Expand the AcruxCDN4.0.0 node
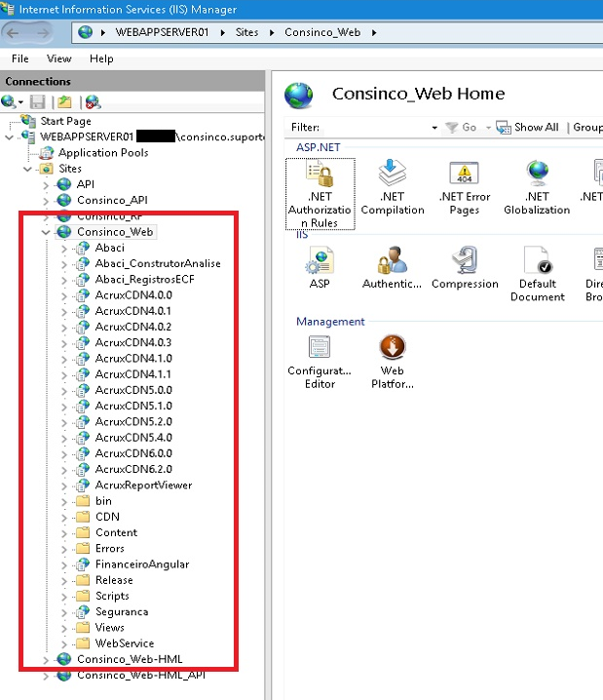The image size is (603, 700). pos(63,295)
